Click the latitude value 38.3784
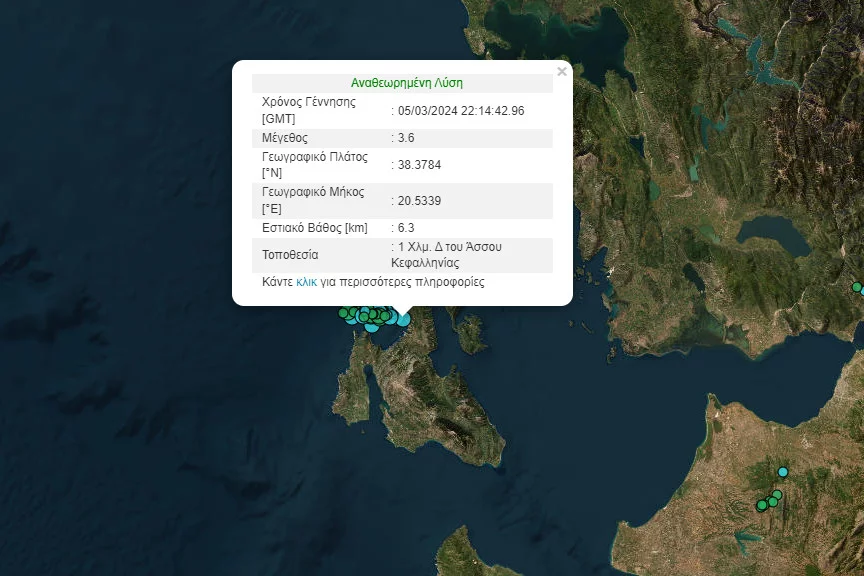Image resolution: width=864 pixels, height=576 pixels. pyautogui.click(x=419, y=165)
